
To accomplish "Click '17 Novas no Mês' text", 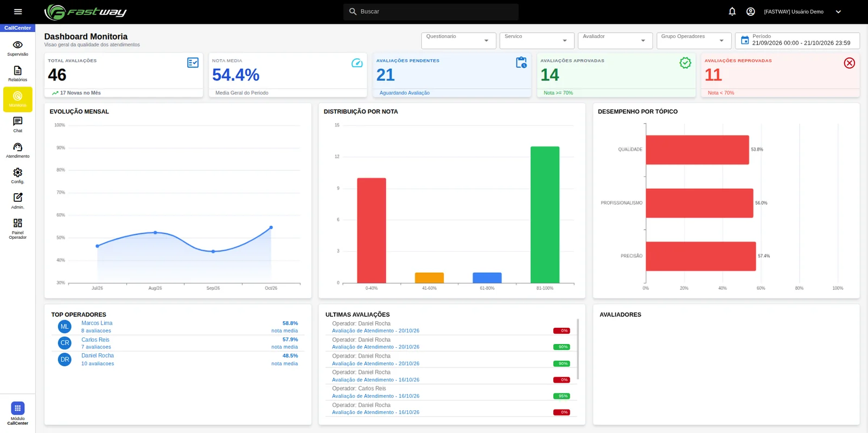I will [x=80, y=93].
